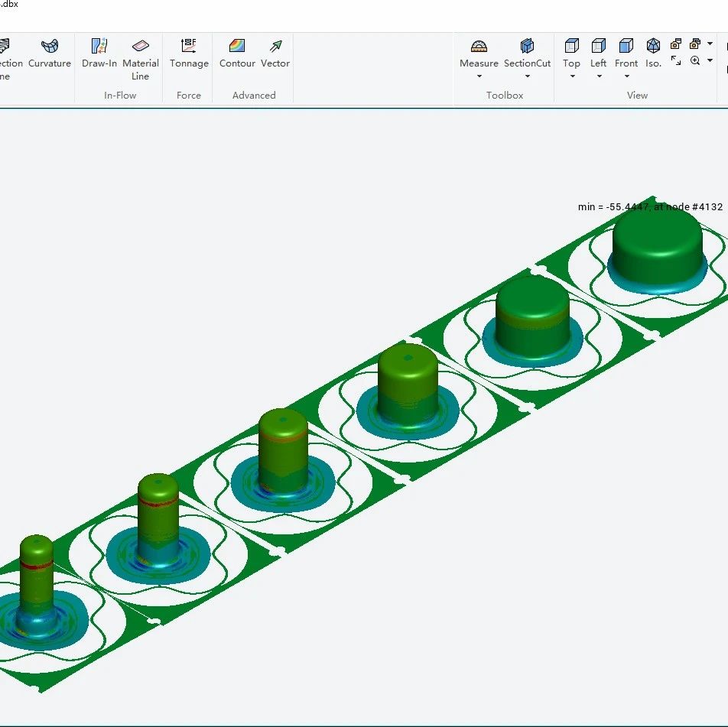Open the Measure tool
The height and width of the screenshot is (727, 728).
tap(479, 54)
